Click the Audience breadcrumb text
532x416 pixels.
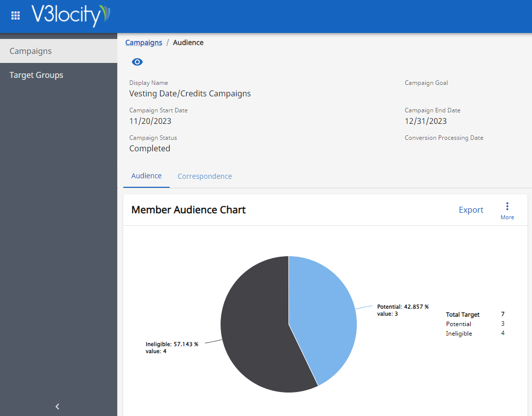point(188,42)
